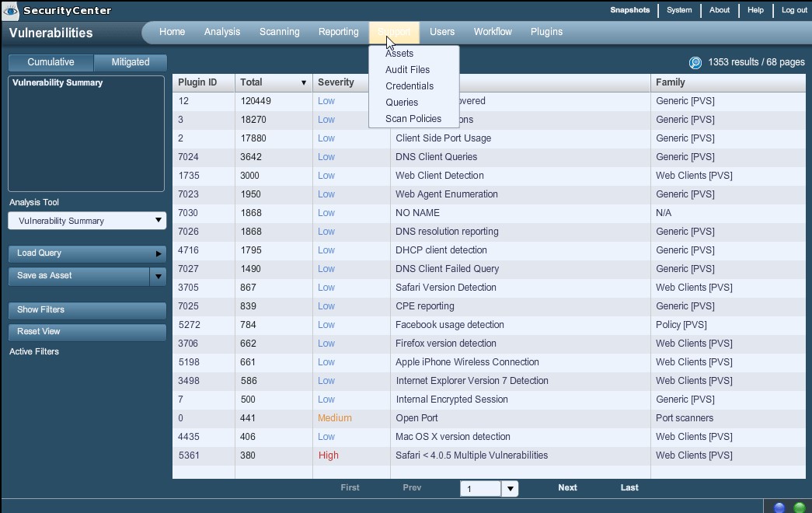Select Credentials in the dropdown menu
812x513 pixels.
pyautogui.click(x=409, y=86)
